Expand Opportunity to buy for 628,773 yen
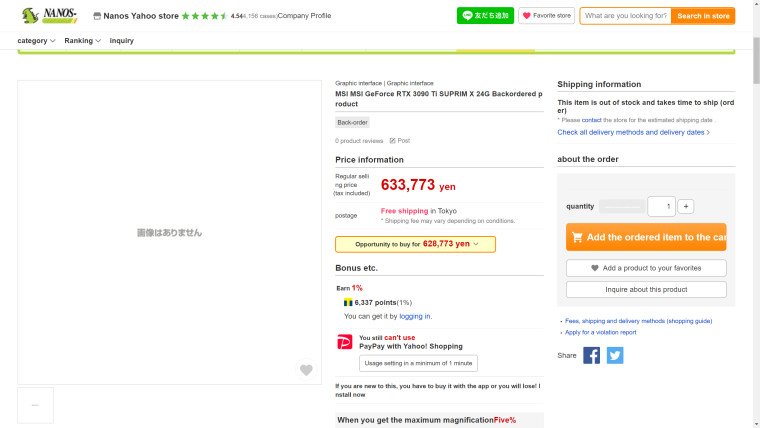Image resolution: width=760 pixels, height=428 pixels. [415, 244]
